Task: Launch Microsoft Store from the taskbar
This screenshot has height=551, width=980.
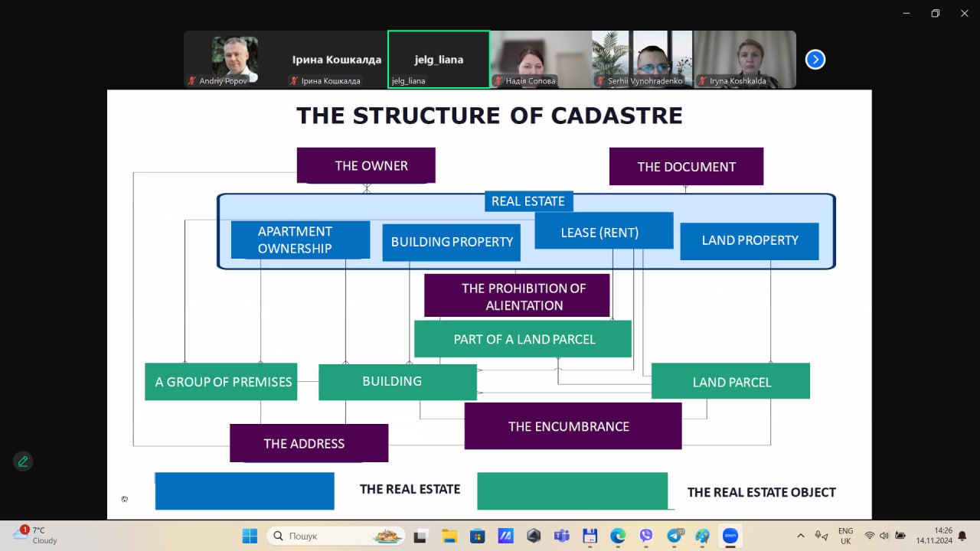Action: 477,536
